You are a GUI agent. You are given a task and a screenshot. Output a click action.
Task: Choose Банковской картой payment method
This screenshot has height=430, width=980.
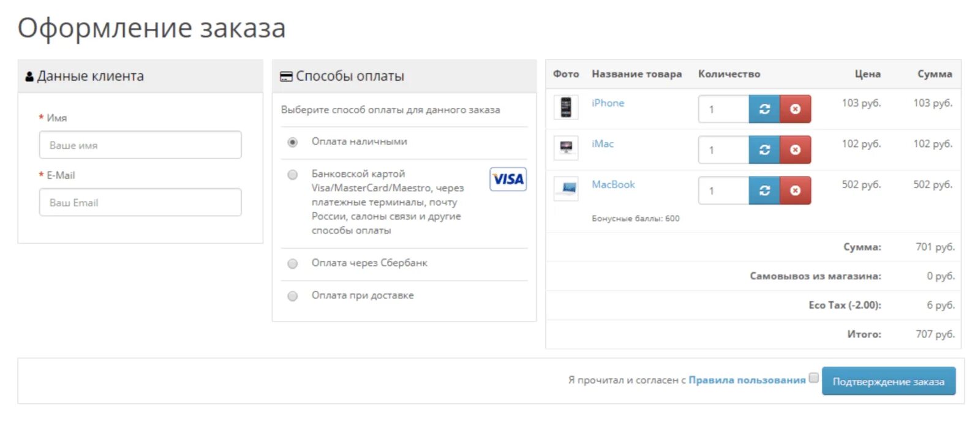293,175
